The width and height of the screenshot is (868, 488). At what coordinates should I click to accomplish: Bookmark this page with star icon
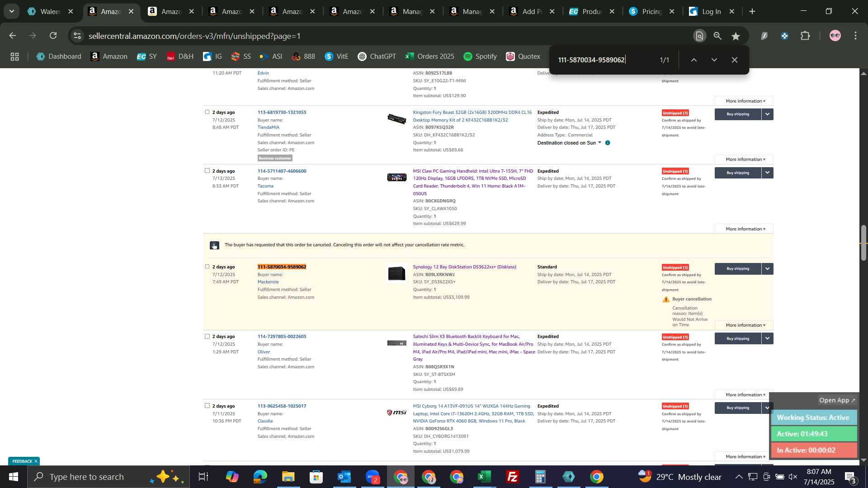(x=736, y=36)
